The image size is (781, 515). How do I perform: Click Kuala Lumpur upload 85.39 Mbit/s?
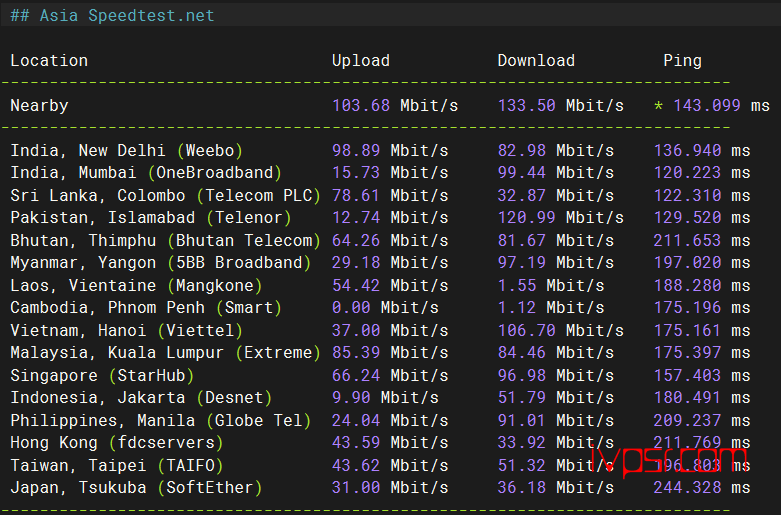pos(390,353)
